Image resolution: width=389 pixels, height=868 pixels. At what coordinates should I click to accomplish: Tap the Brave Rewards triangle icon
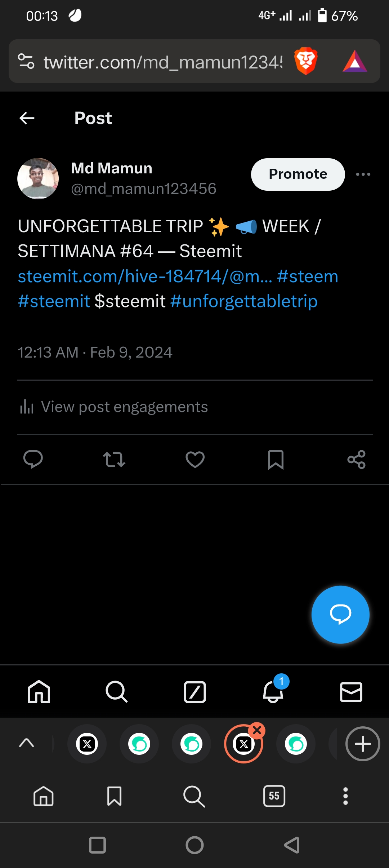click(354, 62)
